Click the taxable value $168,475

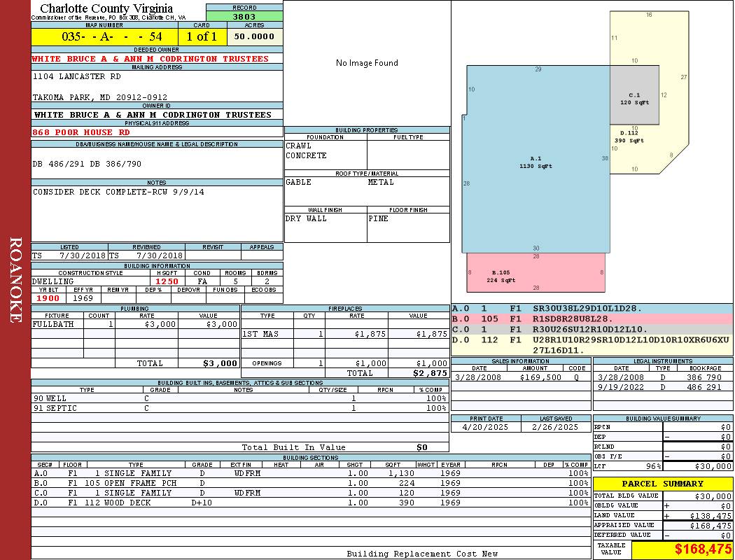click(x=683, y=549)
